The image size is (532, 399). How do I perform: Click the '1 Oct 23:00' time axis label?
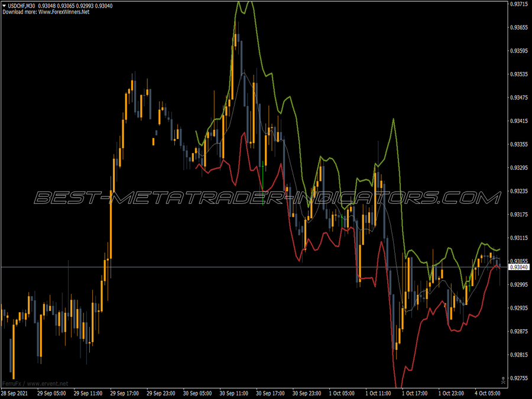tap(451, 394)
